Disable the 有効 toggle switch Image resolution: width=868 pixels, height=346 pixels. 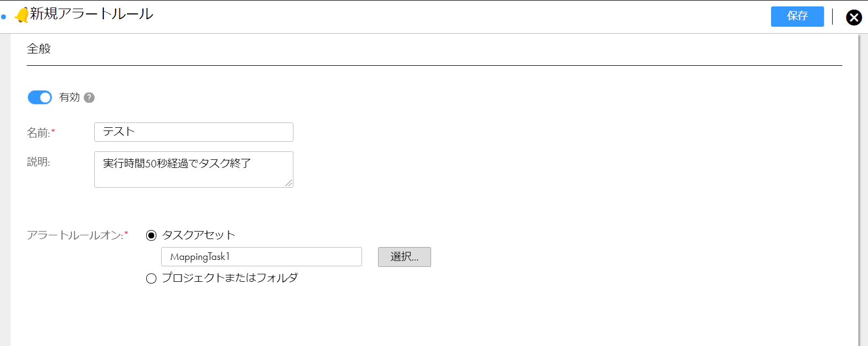point(39,97)
